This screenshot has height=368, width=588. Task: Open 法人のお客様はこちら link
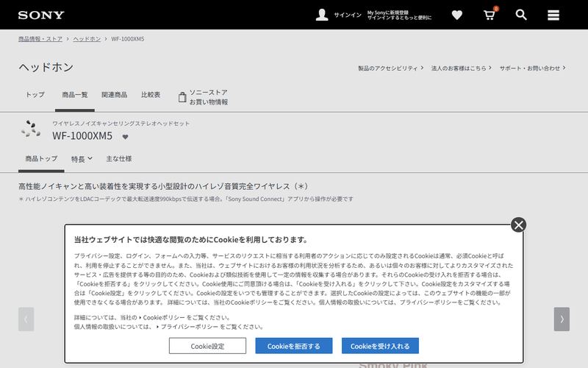coord(461,68)
